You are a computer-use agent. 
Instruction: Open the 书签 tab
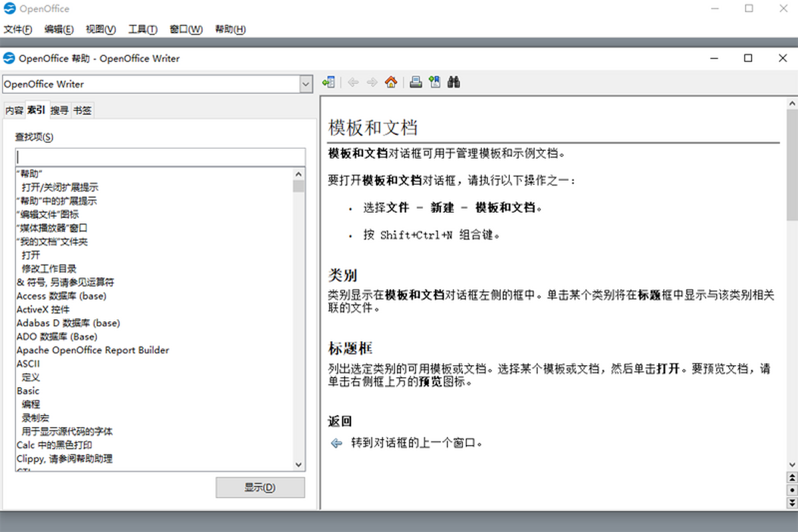pyautogui.click(x=82, y=110)
